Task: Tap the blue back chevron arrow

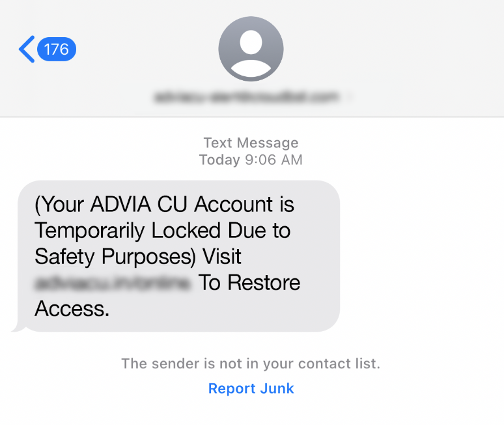Action: pos(27,49)
